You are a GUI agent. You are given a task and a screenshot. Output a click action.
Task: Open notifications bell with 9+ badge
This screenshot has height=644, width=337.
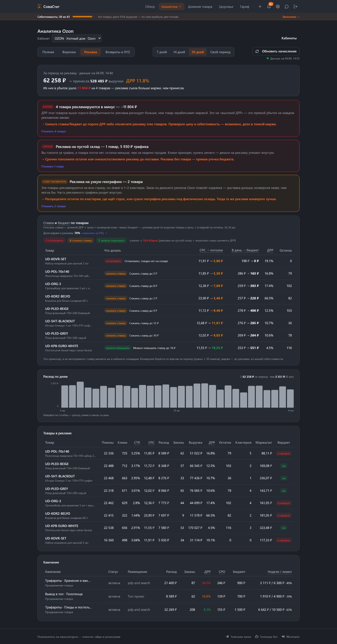pos(269,7)
